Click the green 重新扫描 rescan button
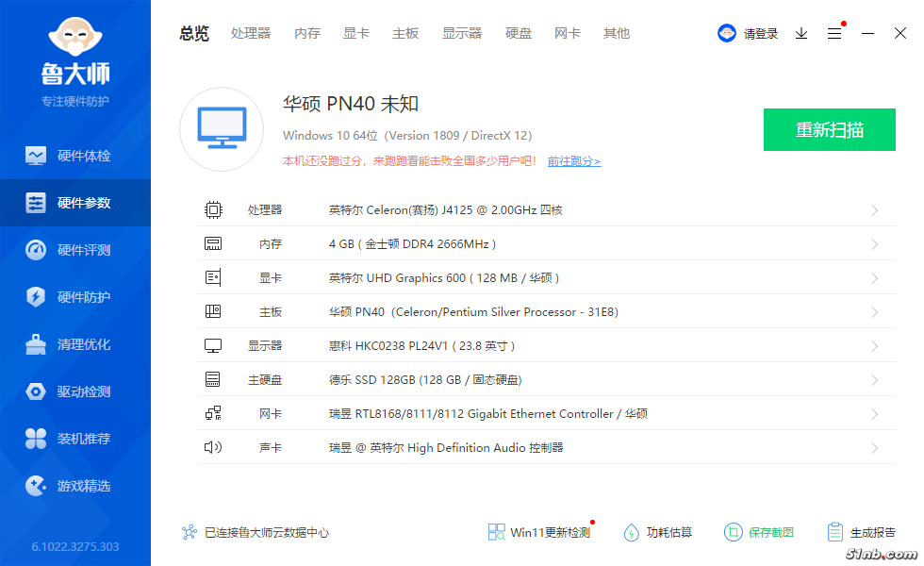 click(829, 130)
